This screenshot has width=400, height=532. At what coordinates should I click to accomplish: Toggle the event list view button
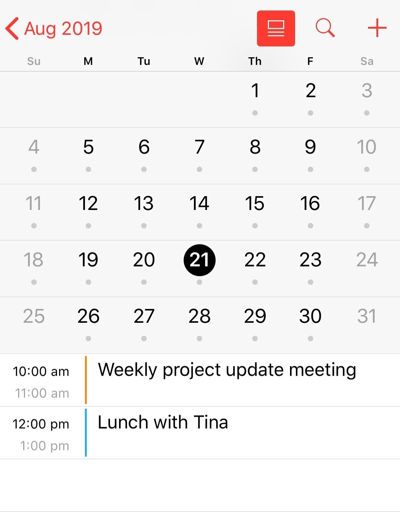pyautogui.click(x=276, y=28)
